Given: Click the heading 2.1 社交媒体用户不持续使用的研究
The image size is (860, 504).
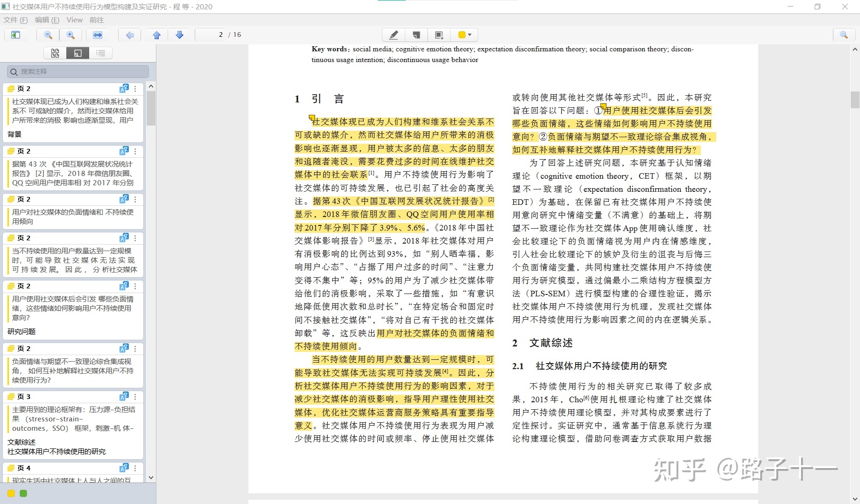Looking at the screenshot, I should pyautogui.click(x=590, y=366).
